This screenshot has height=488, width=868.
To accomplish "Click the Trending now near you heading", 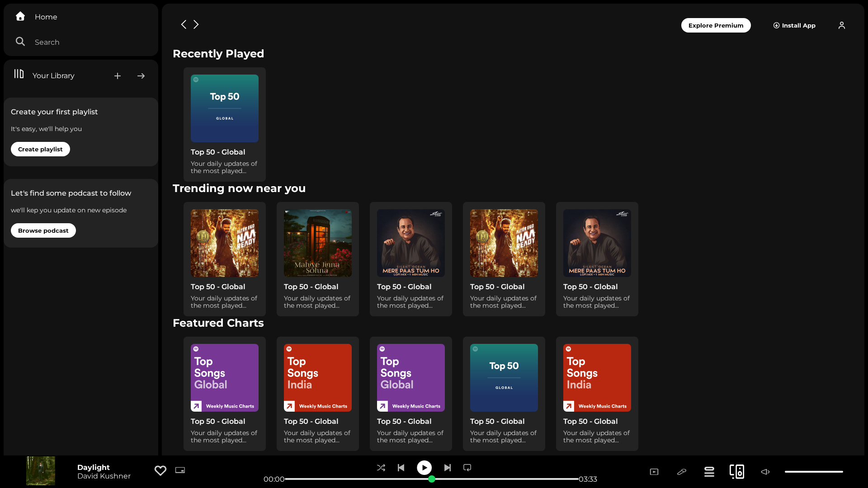I will click(x=239, y=188).
